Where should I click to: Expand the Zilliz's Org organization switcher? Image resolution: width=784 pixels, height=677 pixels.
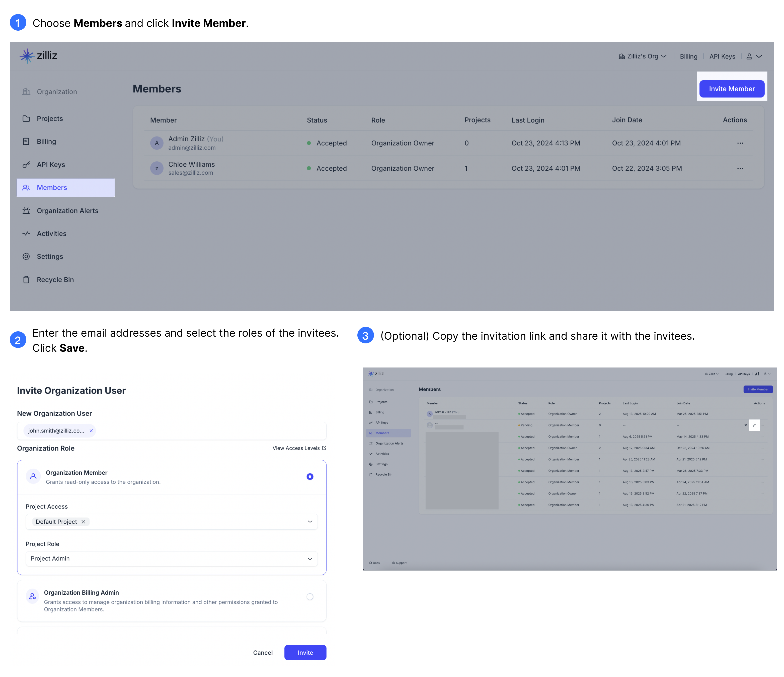click(643, 56)
